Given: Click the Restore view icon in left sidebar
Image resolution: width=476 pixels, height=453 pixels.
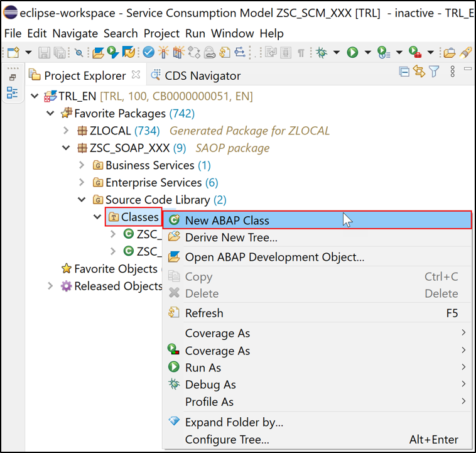Looking at the screenshot, I should tap(13, 77).
